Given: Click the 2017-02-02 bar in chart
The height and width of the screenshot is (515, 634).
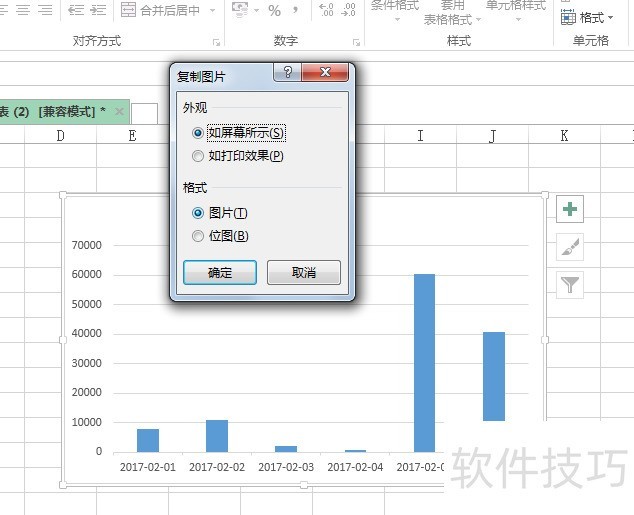Looking at the screenshot, I should [x=217, y=436].
